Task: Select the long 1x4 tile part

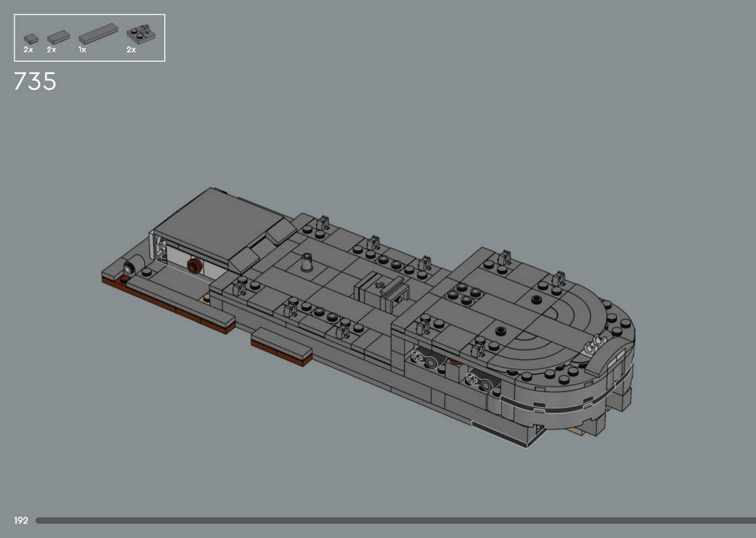Action: pyautogui.click(x=98, y=34)
